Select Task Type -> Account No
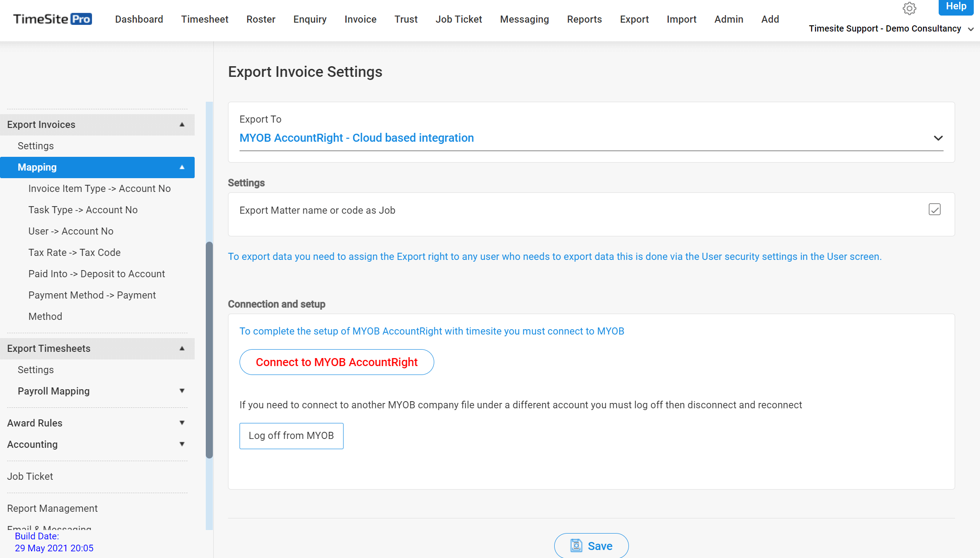 [83, 210]
